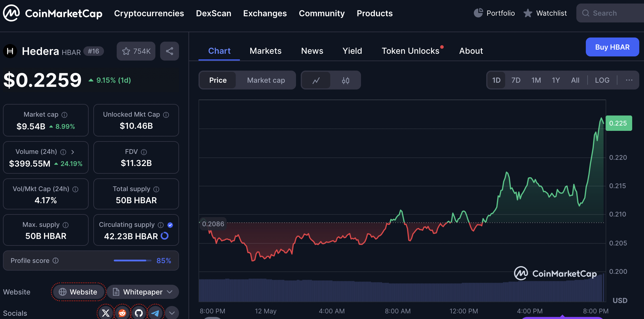Viewport: 644px width, 319px height.
Task: Open the Reddit social link icon
Action: click(122, 313)
